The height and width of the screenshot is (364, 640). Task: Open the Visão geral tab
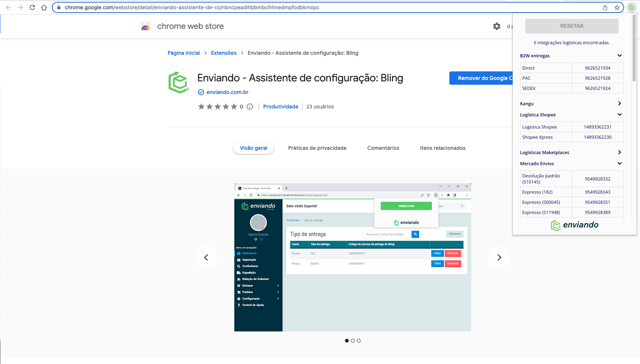pyautogui.click(x=254, y=148)
